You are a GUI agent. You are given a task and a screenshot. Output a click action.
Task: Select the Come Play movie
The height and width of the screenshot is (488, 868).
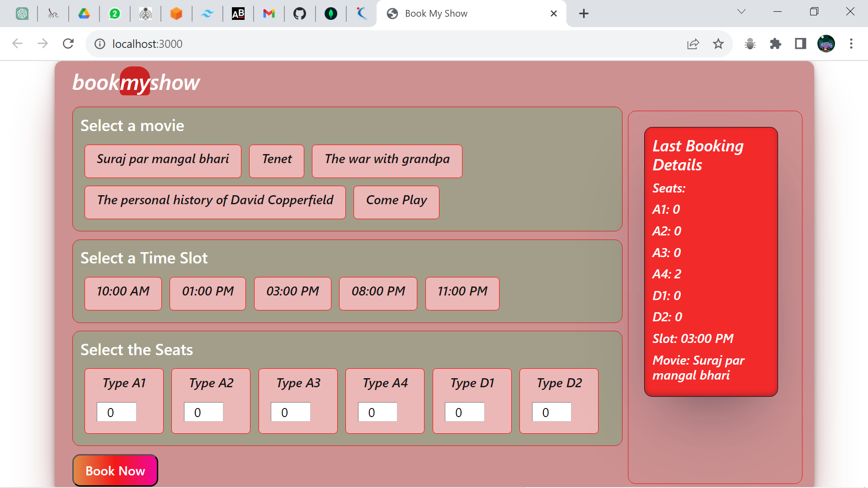396,202
